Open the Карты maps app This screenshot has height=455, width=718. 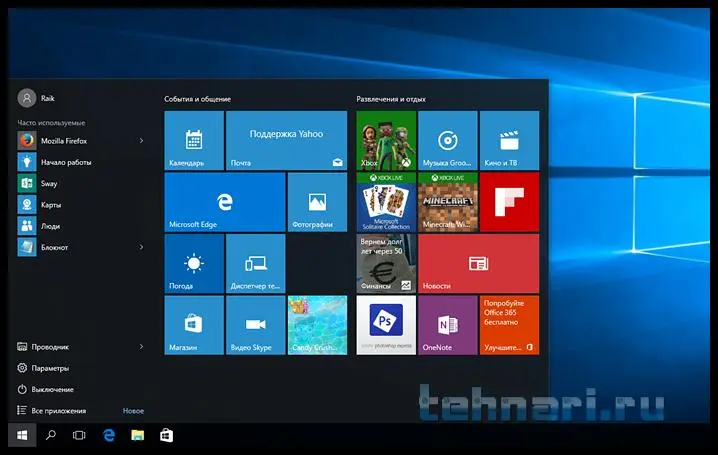[x=82, y=205]
